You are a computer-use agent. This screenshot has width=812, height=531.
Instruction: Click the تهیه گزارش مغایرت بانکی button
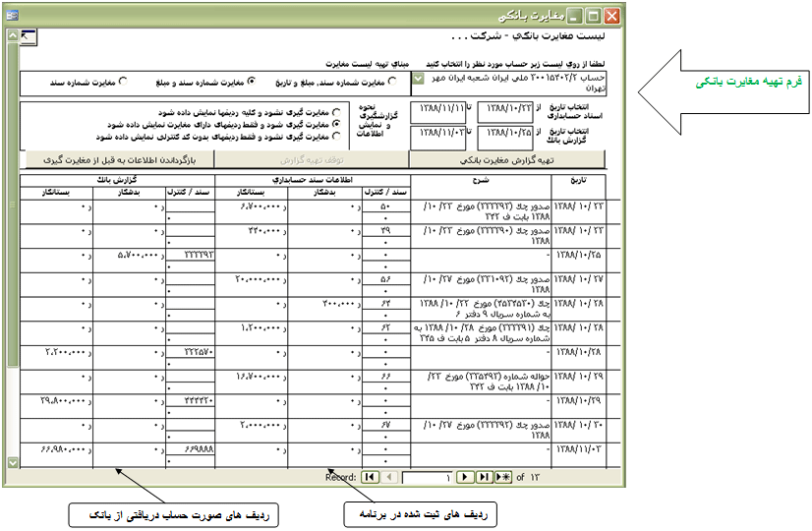(507, 160)
